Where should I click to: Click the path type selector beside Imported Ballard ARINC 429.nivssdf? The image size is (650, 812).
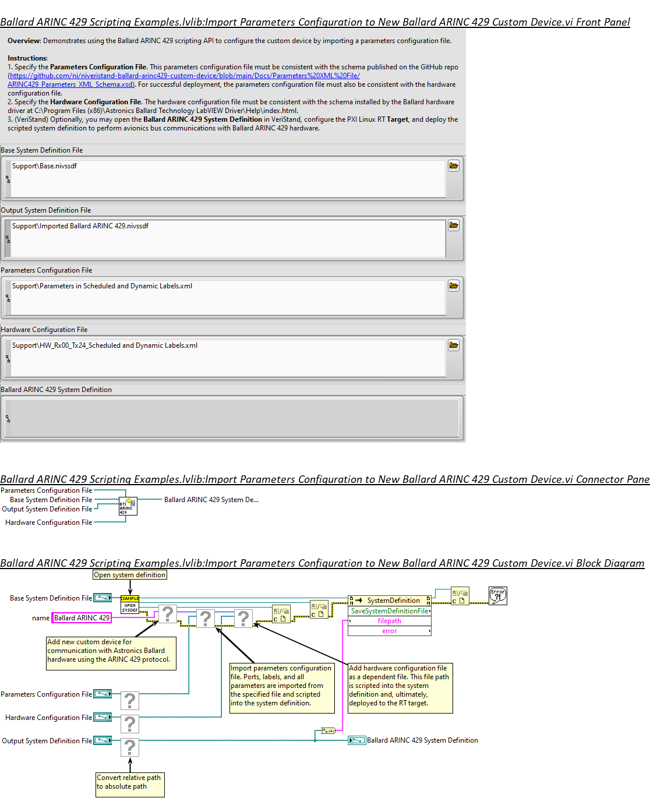8,239
